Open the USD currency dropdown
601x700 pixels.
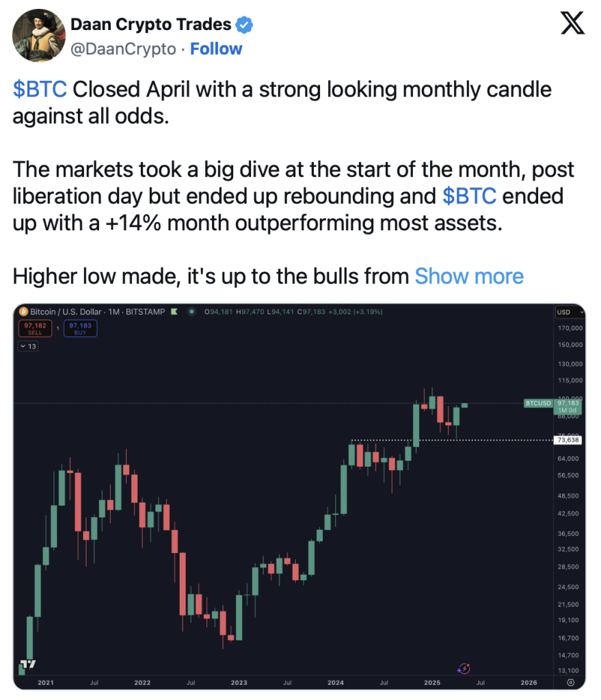[x=570, y=312]
